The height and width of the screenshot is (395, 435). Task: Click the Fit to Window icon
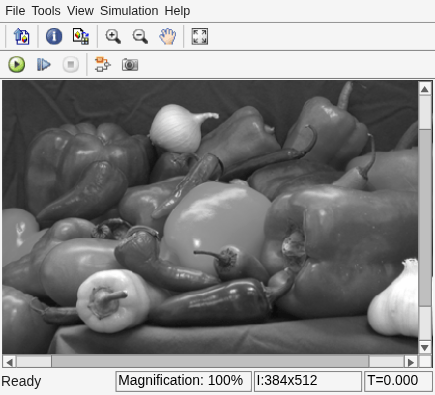[x=200, y=36]
